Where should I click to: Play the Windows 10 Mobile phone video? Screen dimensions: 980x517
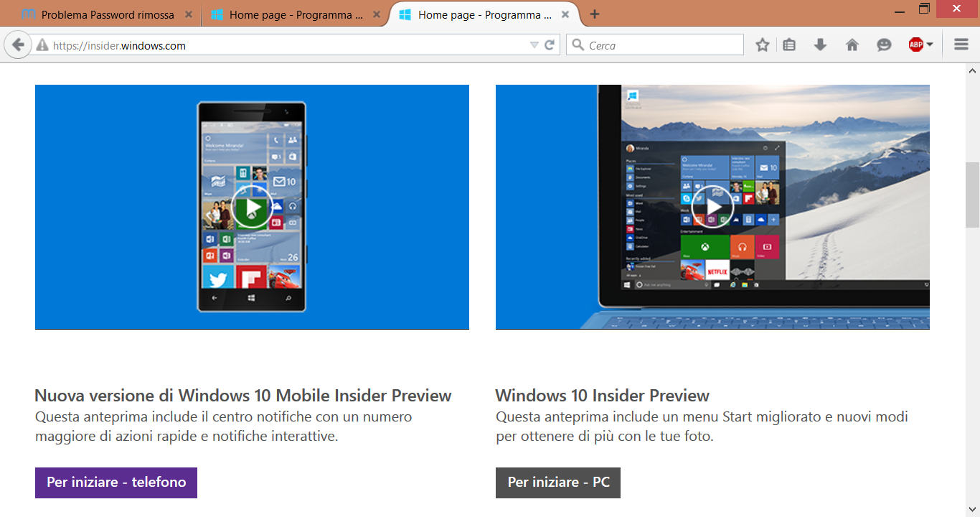pyautogui.click(x=252, y=207)
